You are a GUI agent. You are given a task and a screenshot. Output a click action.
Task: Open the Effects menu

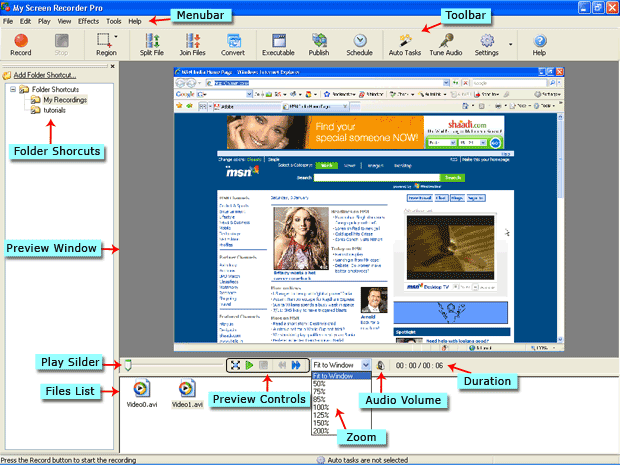coord(88,20)
